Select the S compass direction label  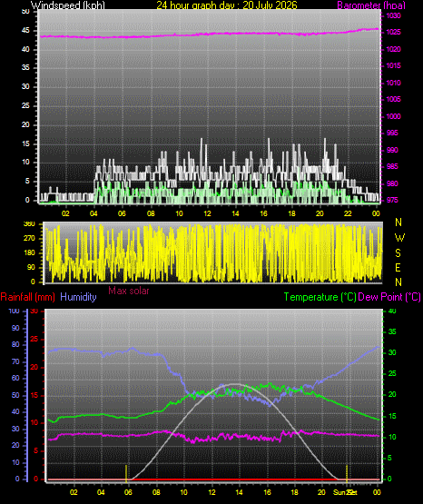click(398, 253)
